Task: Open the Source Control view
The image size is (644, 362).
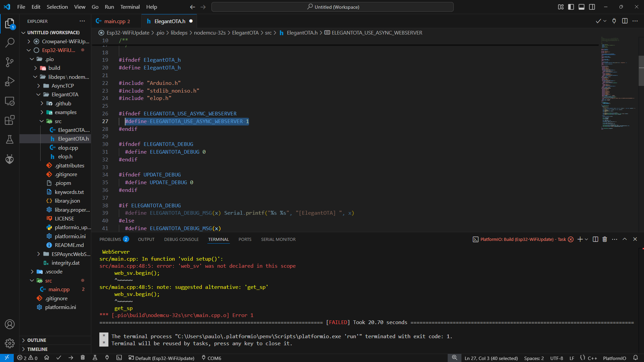Action: [10, 62]
